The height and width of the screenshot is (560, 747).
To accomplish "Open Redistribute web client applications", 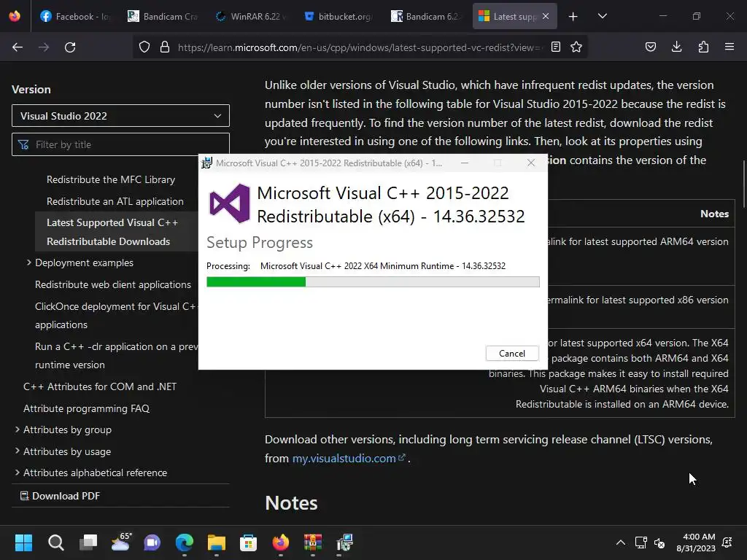I will coord(113,284).
